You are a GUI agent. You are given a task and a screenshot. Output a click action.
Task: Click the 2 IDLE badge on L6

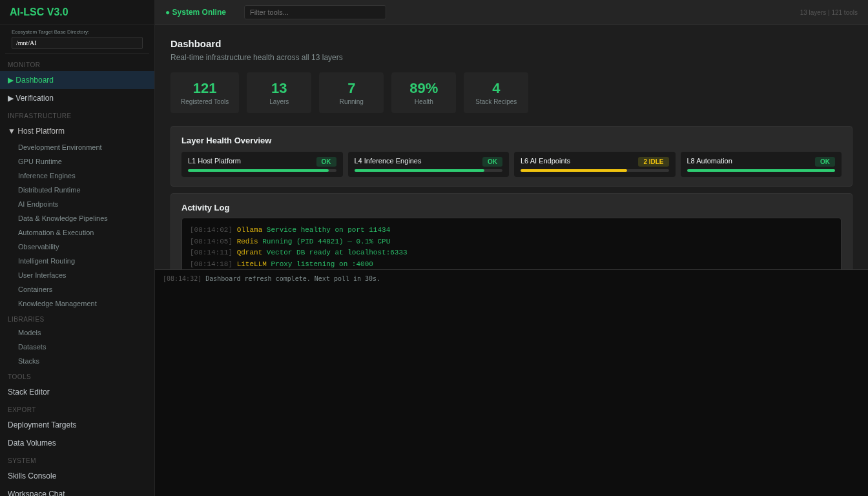[654, 161]
